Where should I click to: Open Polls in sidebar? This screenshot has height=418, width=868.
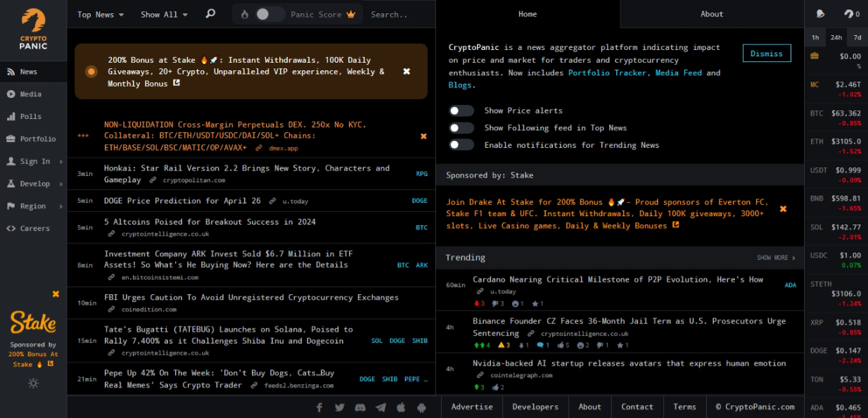click(x=33, y=117)
